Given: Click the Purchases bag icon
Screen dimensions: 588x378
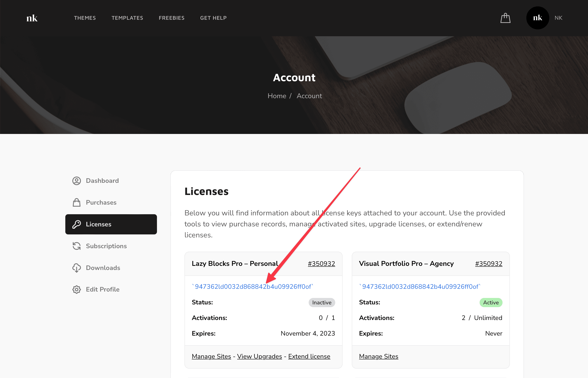Looking at the screenshot, I should 77,202.
